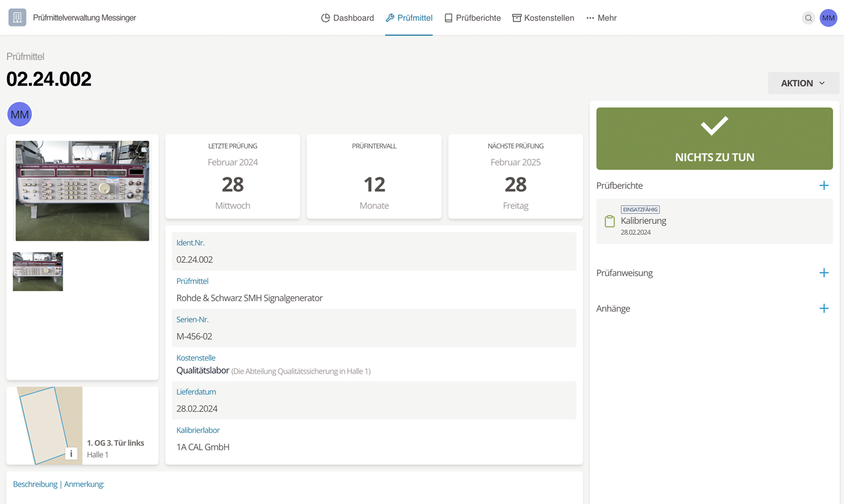Image resolution: width=844 pixels, height=504 pixels.
Task: Open the search magnifier icon
Action: click(808, 18)
